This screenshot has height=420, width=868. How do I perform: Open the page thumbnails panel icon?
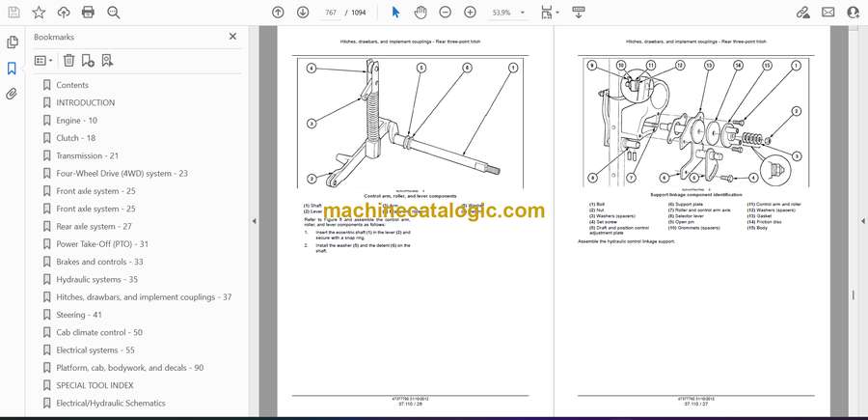[x=13, y=42]
